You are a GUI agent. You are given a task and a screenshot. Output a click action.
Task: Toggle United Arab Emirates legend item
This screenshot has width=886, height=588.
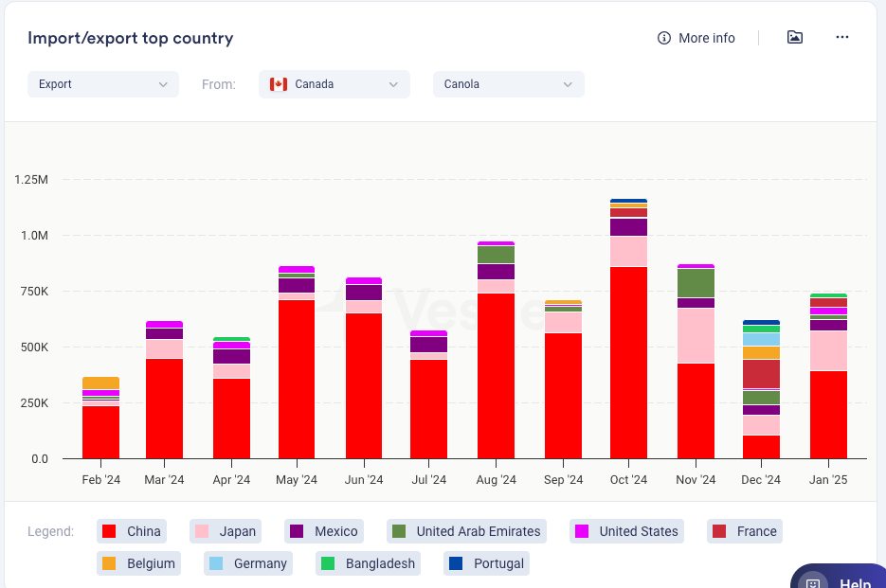pyautogui.click(x=466, y=531)
